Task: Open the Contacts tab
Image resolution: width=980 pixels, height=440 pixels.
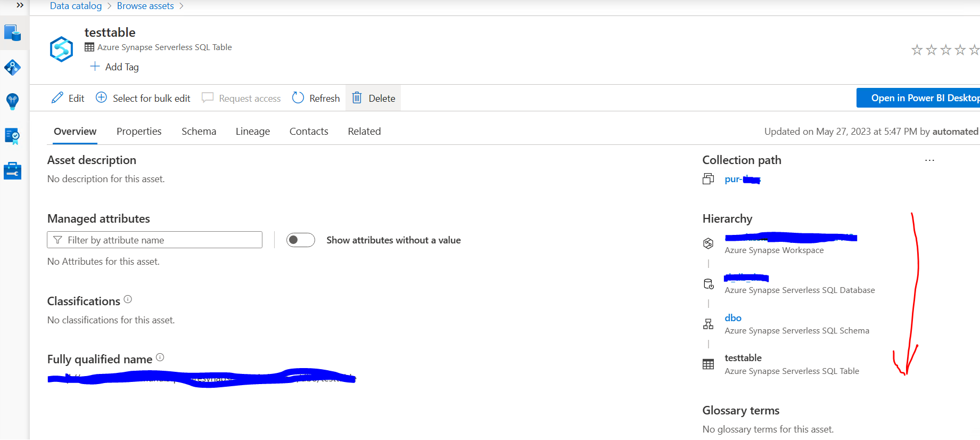Action: [309, 132]
